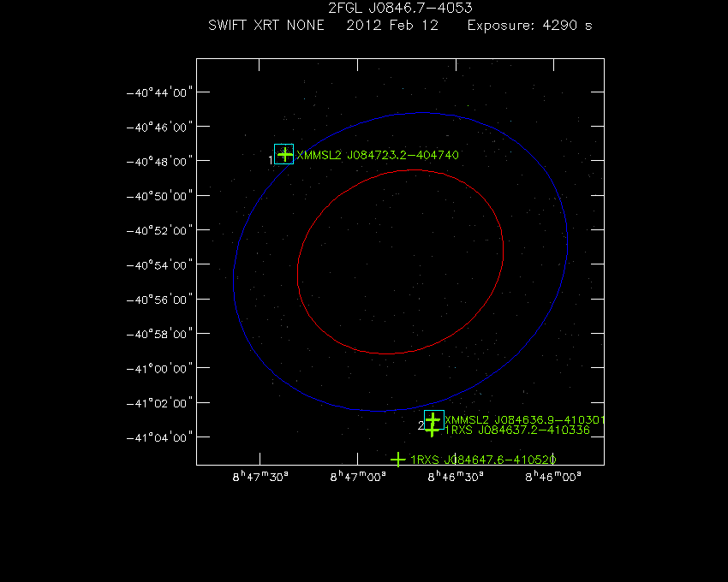
Task: Click the source number 2 label
Action: pyautogui.click(x=421, y=425)
